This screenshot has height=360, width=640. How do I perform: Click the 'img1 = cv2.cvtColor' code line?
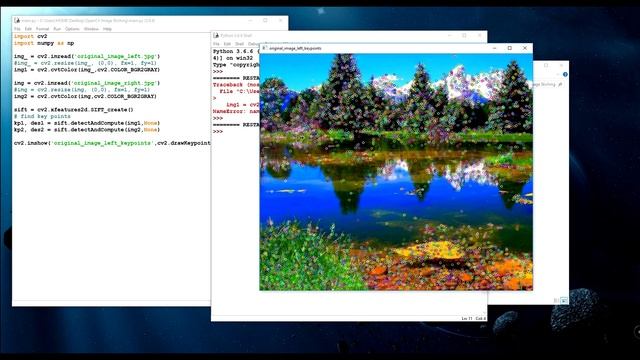tap(87, 70)
